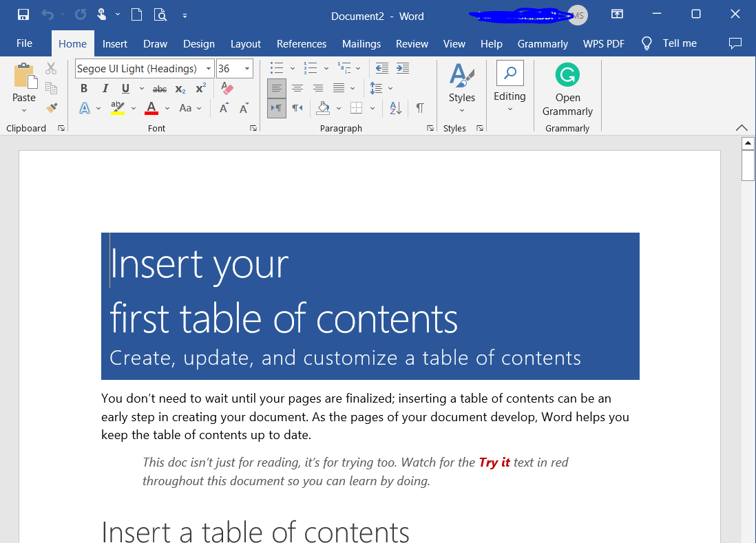
Task: Click the Format Painter brush icon
Action: point(51,108)
